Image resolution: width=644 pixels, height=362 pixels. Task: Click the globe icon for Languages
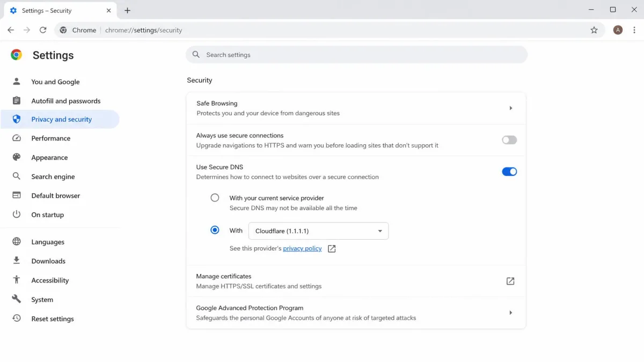click(x=17, y=242)
